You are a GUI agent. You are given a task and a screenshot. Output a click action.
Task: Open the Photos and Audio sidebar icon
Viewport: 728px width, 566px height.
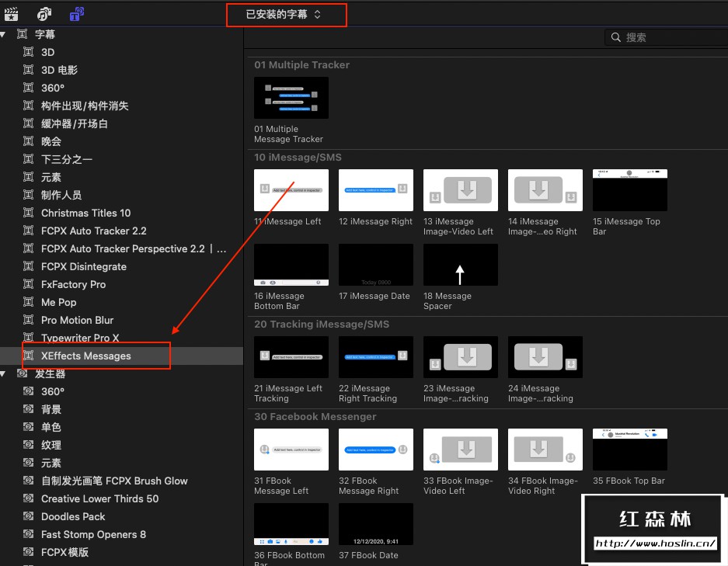(44, 14)
